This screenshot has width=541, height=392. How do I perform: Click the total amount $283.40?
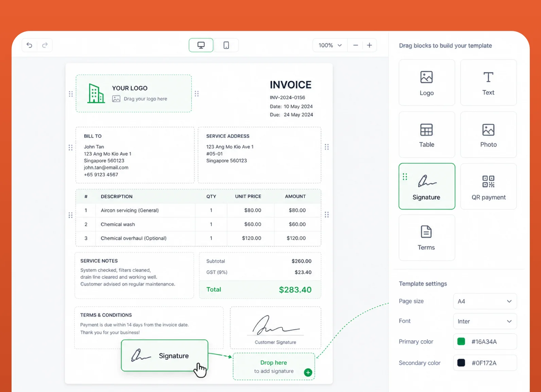(x=295, y=290)
